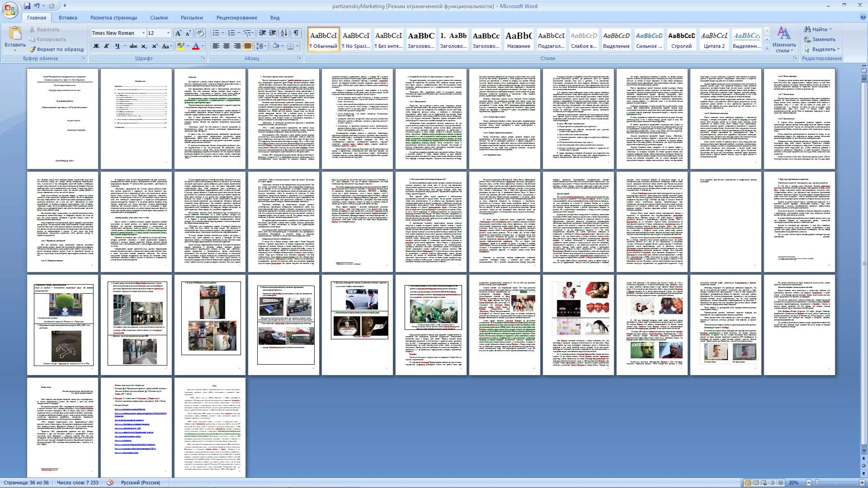The width and height of the screenshot is (868, 488).
Task: Open the Вставка ribbon tab
Action: 68,18
